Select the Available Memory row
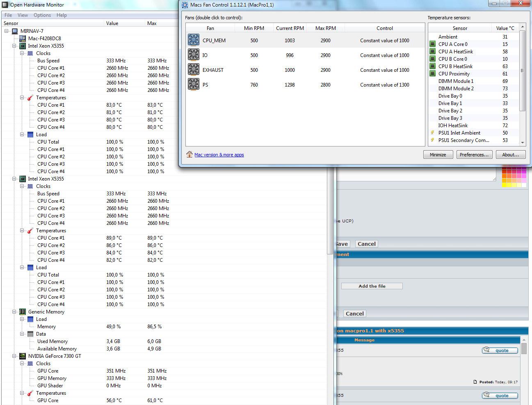This screenshot has width=532, height=405. click(x=164, y=349)
